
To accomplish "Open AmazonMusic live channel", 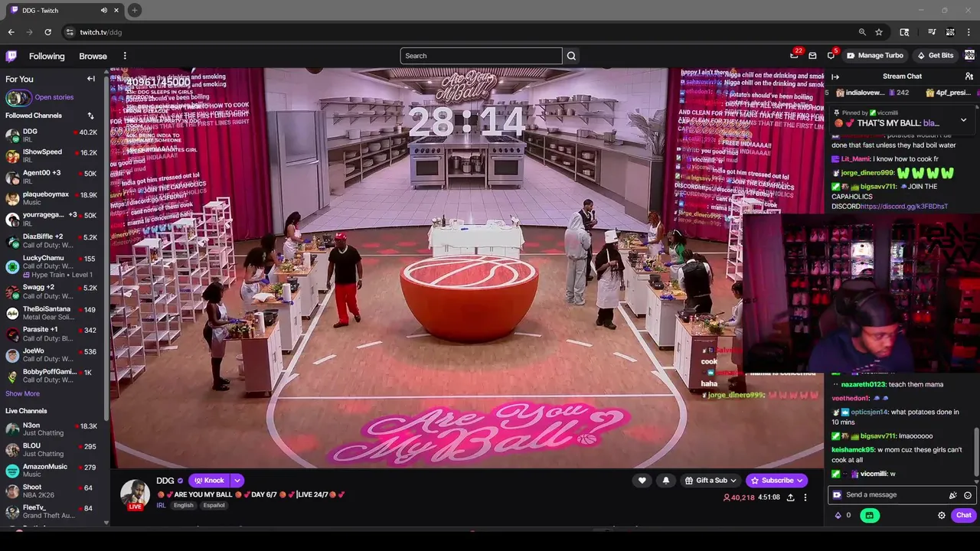I will tap(52, 470).
